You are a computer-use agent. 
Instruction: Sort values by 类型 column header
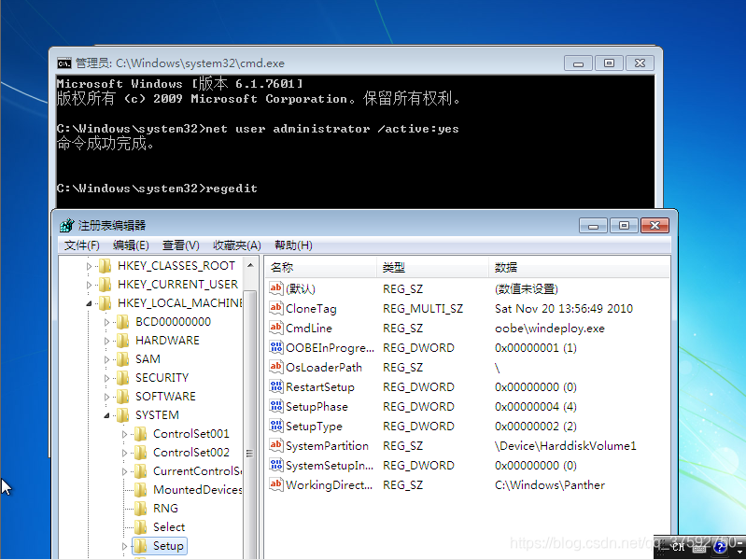[x=432, y=267]
